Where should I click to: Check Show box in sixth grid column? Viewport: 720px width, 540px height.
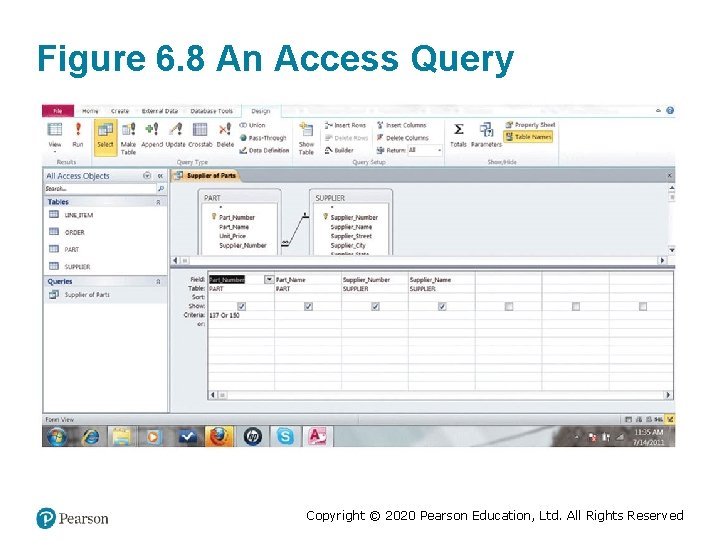click(576, 306)
